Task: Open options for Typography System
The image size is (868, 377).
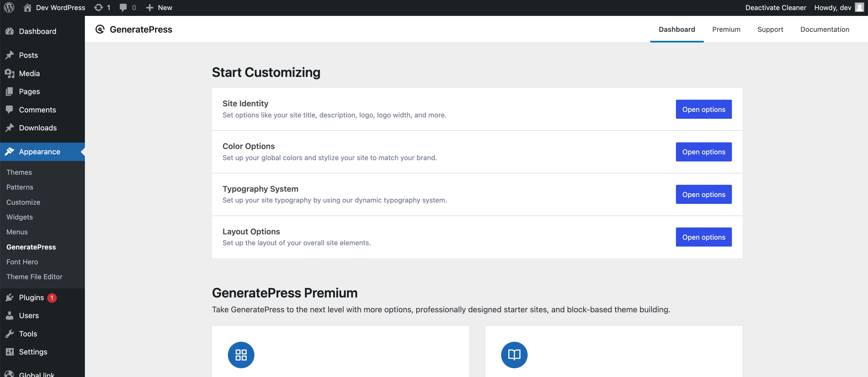Action: pyautogui.click(x=704, y=194)
